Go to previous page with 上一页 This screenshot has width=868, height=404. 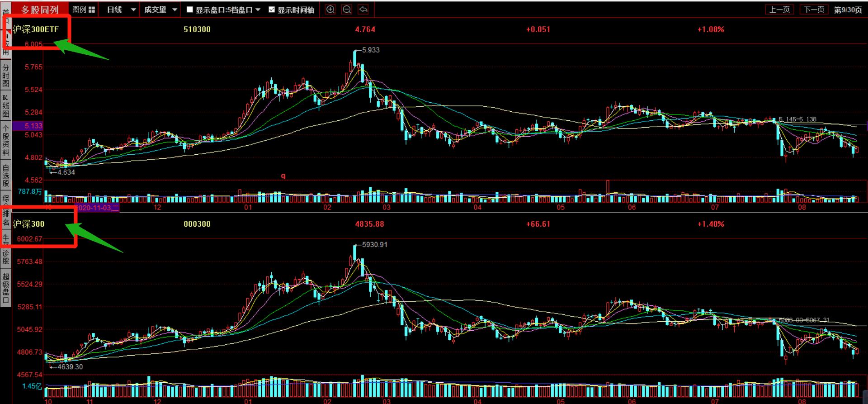point(779,10)
